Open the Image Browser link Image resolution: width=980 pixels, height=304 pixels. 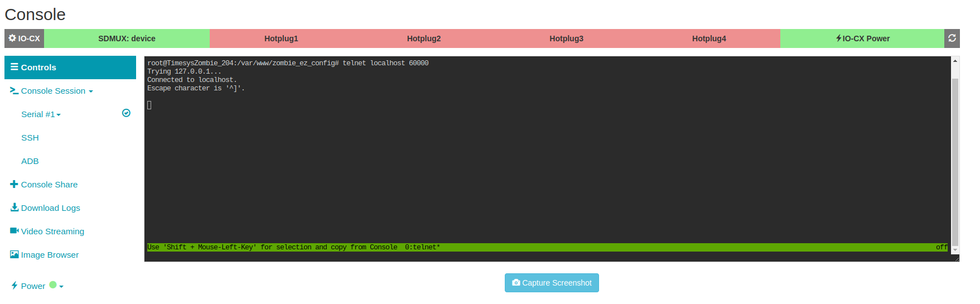click(x=50, y=255)
